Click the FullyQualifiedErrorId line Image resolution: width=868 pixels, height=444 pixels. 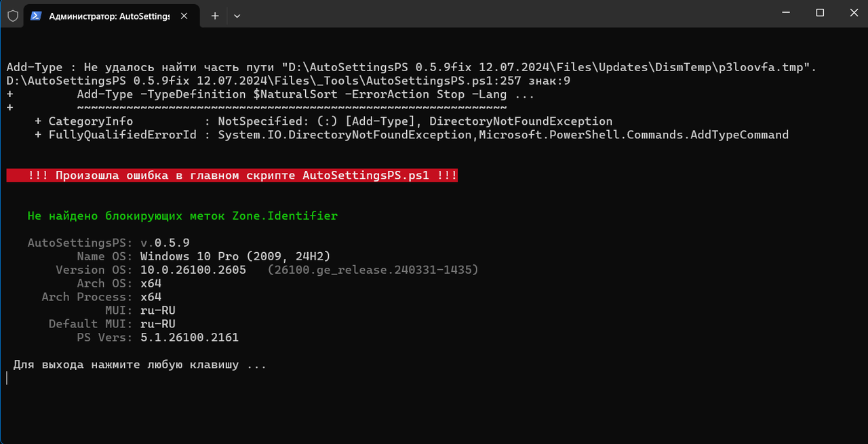pyautogui.click(x=412, y=135)
